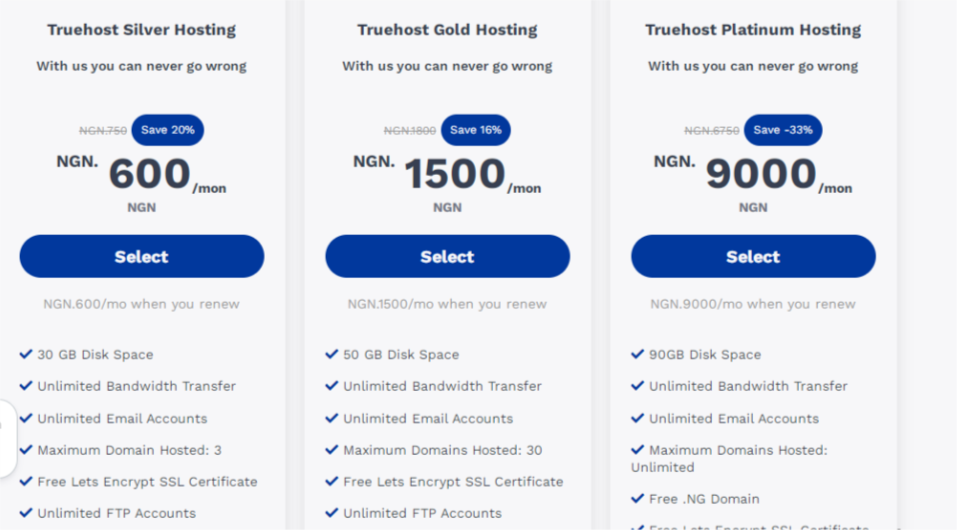
Task: Select the Truehost Gold Hosting plan
Action: tap(447, 256)
